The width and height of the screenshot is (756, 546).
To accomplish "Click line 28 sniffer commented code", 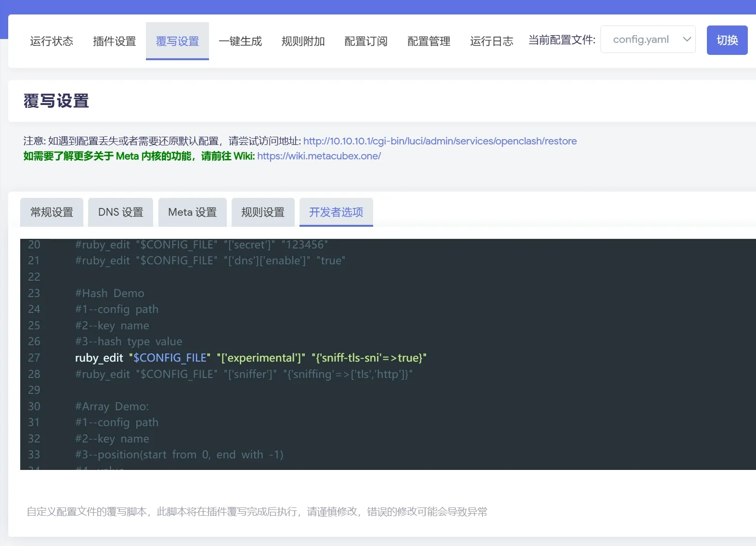I will [244, 374].
